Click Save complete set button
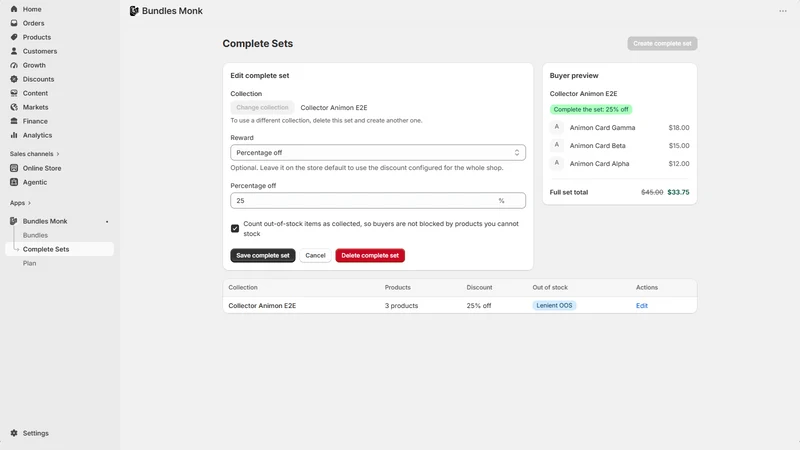This screenshot has height=450, width=800. (x=263, y=255)
